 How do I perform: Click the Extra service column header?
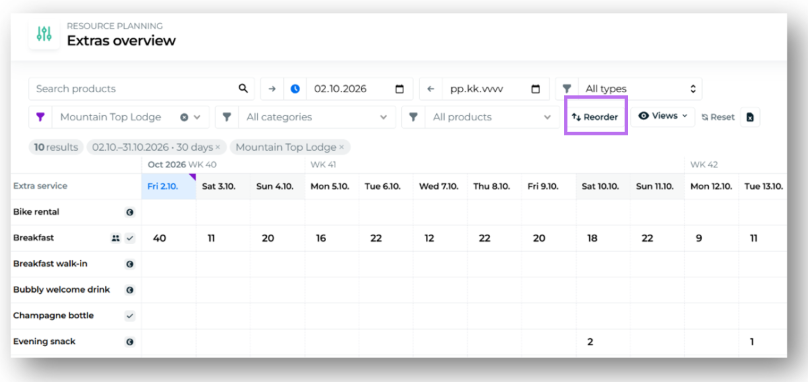40,186
